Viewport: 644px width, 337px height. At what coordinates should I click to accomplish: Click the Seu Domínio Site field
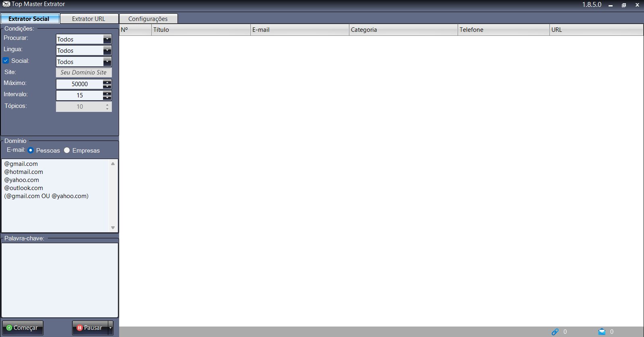click(x=84, y=72)
